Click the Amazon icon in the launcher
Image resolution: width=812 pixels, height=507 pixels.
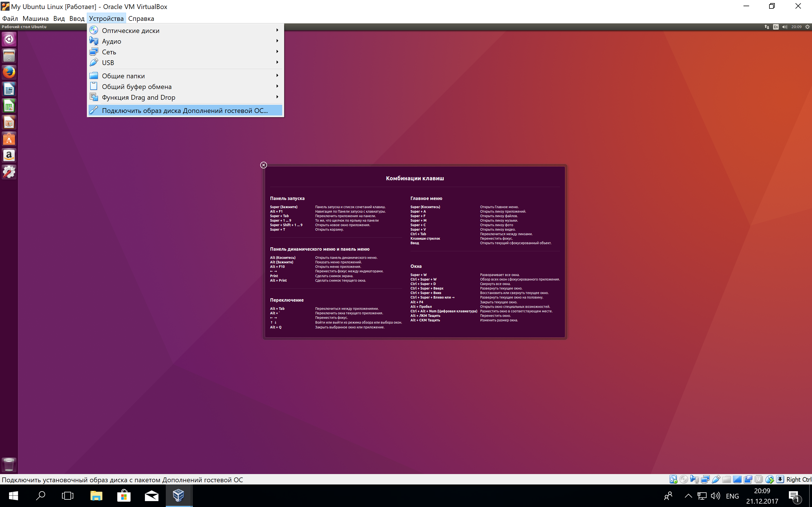coord(9,155)
